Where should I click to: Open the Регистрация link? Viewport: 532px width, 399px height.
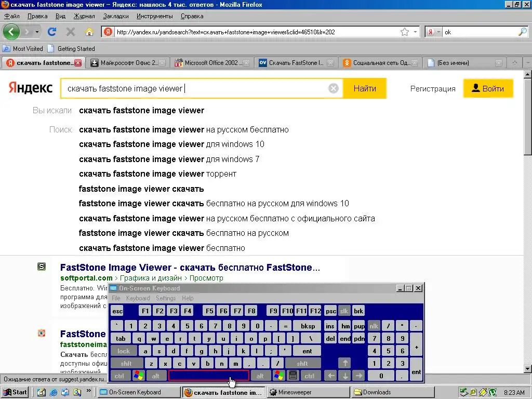tap(433, 88)
